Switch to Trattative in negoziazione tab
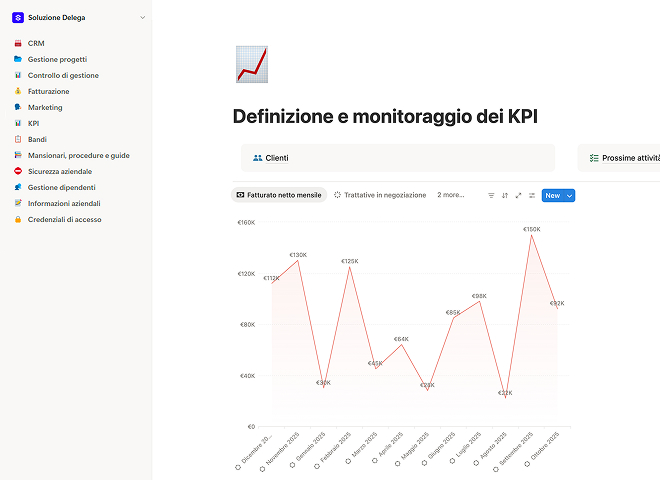 point(380,195)
